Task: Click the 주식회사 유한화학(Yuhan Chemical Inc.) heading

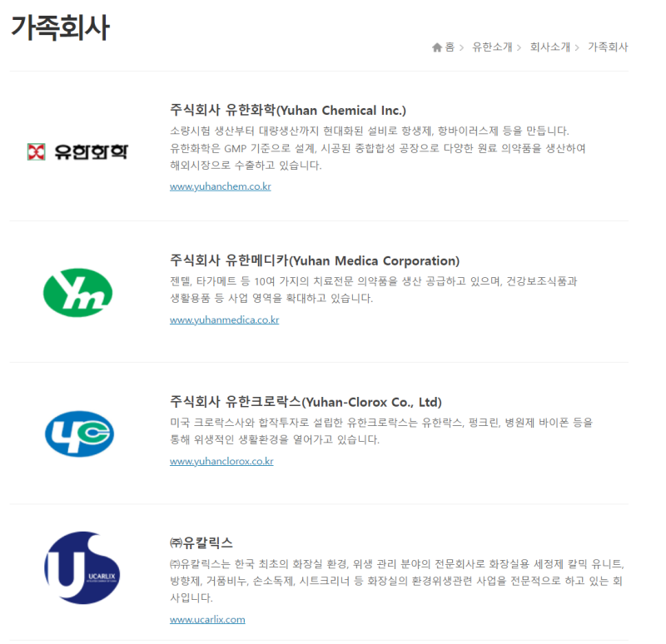Action: point(288,110)
